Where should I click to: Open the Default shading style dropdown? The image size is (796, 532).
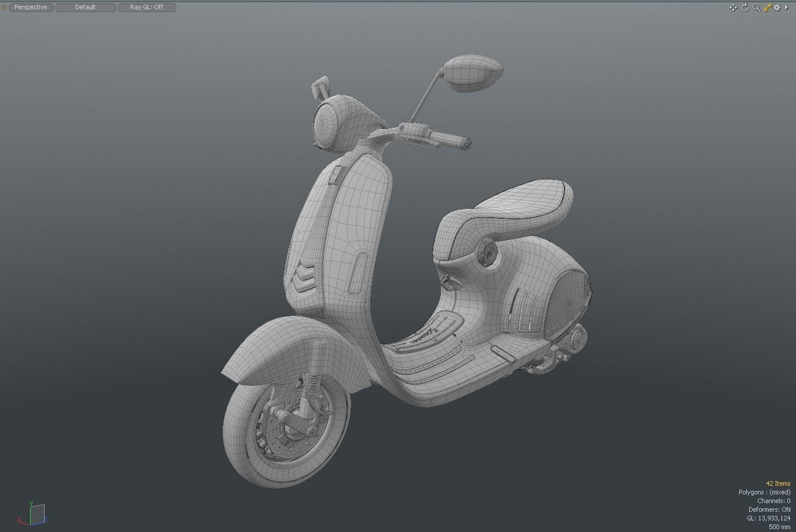(x=85, y=8)
